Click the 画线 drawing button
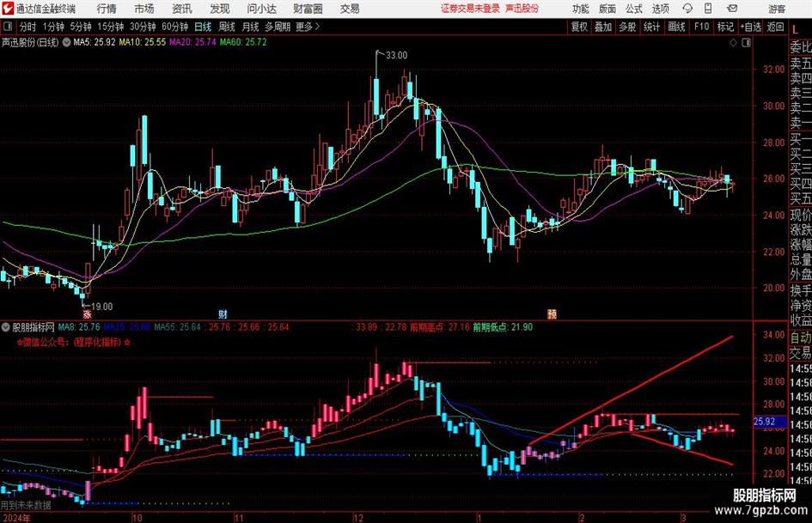The image size is (812, 523). tap(676, 27)
